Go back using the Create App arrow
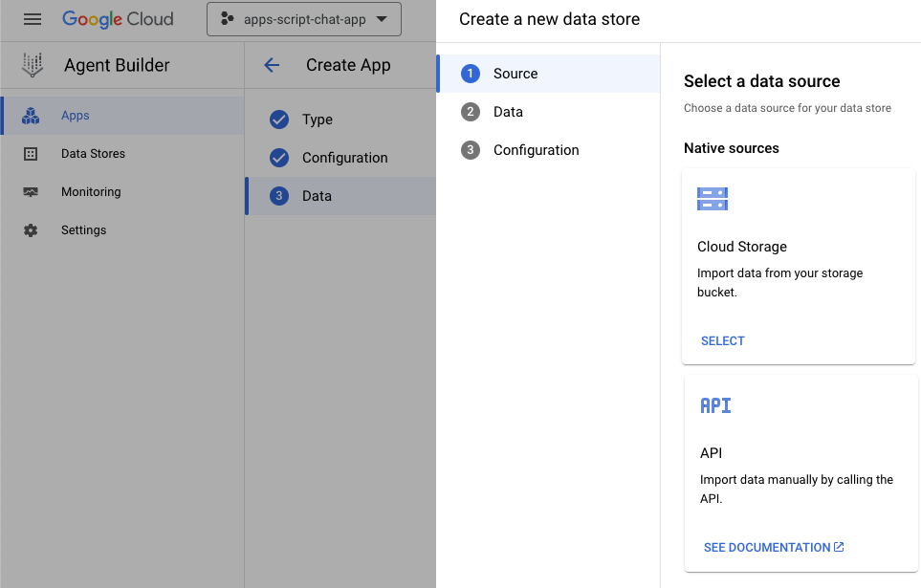The image size is (921, 588). 272,65
